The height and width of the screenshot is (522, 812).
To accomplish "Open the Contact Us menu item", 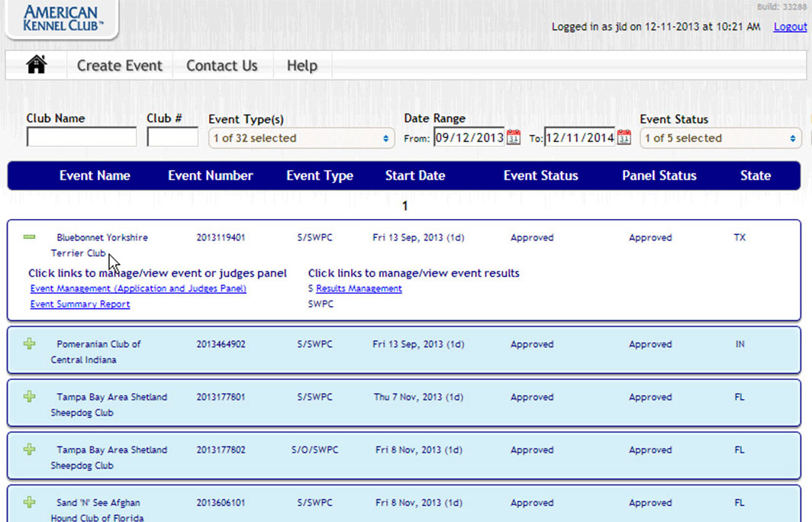I will click(x=221, y=66).
